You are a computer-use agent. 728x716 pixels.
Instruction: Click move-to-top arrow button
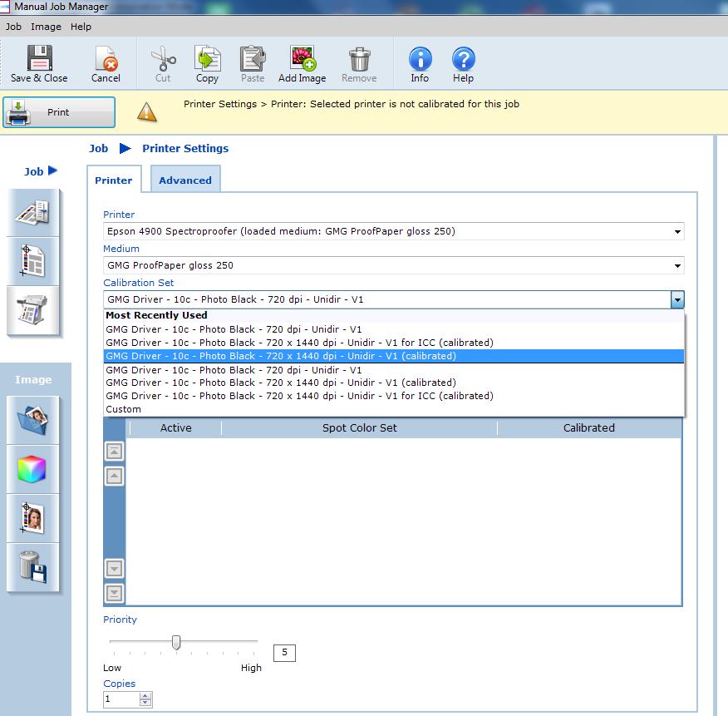tap(114, 451)
